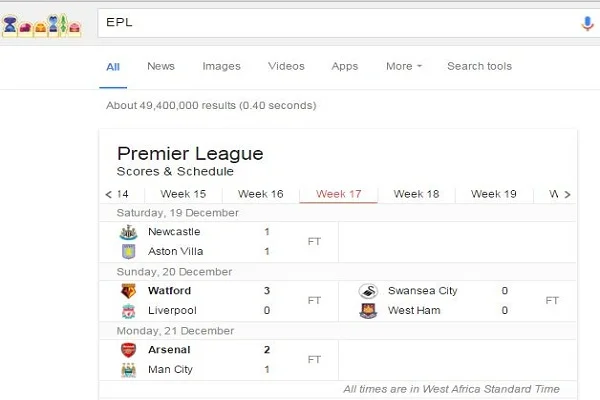
Task: Open the Arsenal team name link
Action: pyautogui.click(x=169, y=350)
